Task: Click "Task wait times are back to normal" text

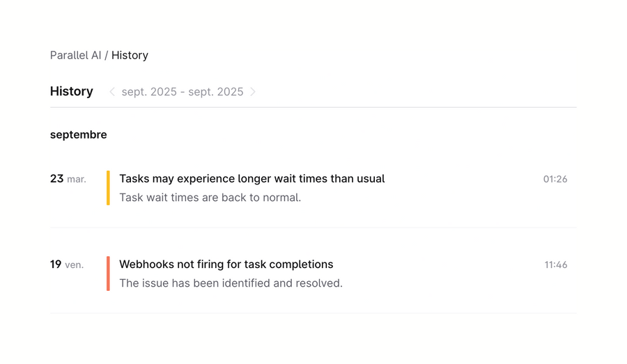Action: click(x=210, y=198)
